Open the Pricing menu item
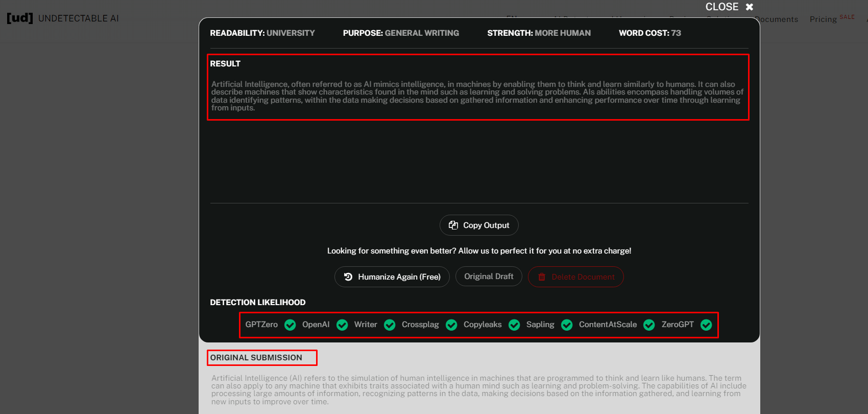This screenshot has height=414, width=868. pyautogui.click(x=823, y=19)
